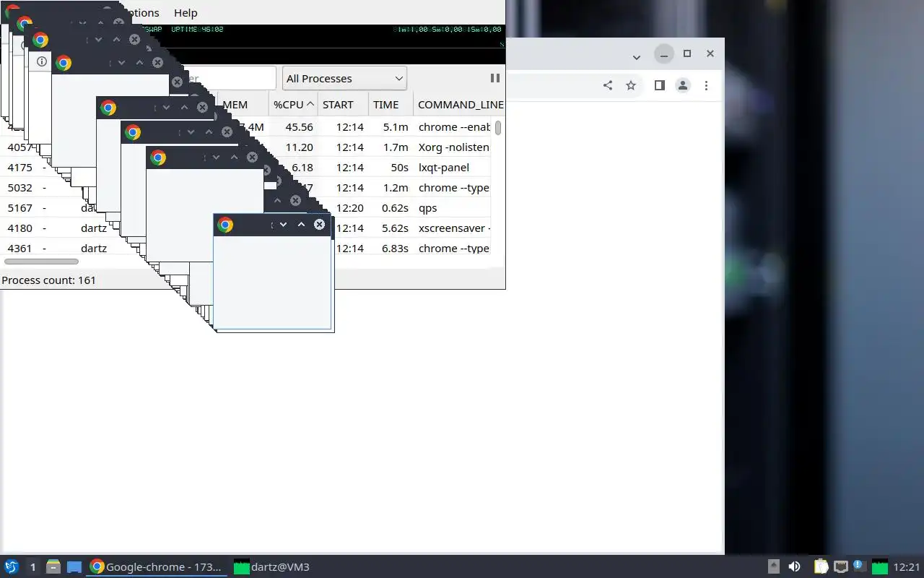924x578 pixels.
Task: Click the green qps tray icon
Action: click(x=879, y=566)
